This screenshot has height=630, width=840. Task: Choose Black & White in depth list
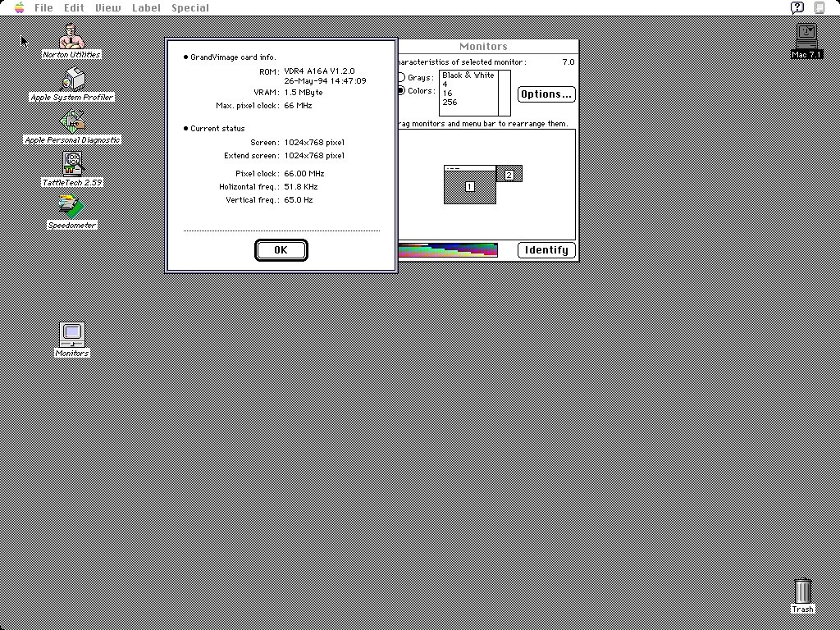pos(468,75)
